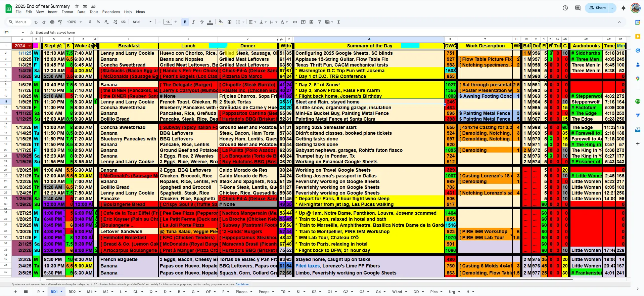Decrease font size with minus button
644x296 pixels.
coord(160,22)
